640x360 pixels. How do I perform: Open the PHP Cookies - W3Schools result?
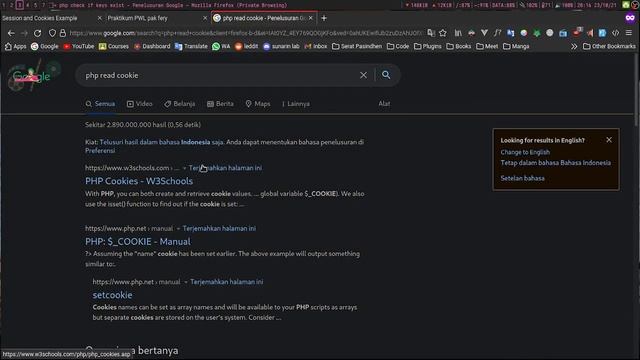coord(139,181)
